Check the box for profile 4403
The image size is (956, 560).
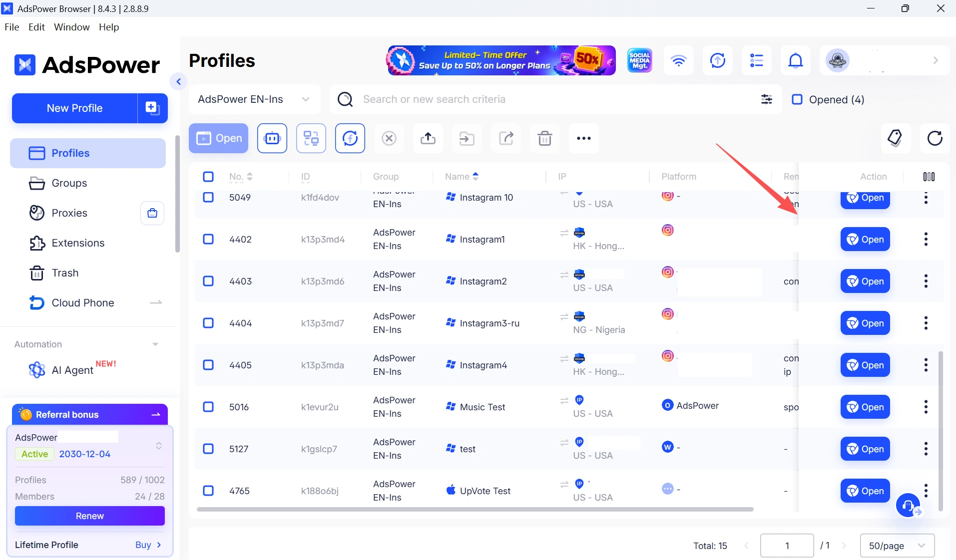click(x=208, y=281)
